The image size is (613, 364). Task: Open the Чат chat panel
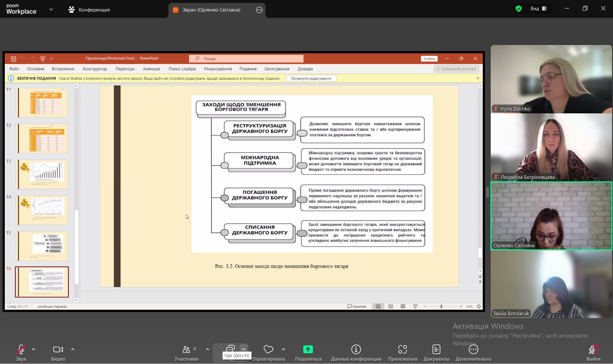pos(230,349)
